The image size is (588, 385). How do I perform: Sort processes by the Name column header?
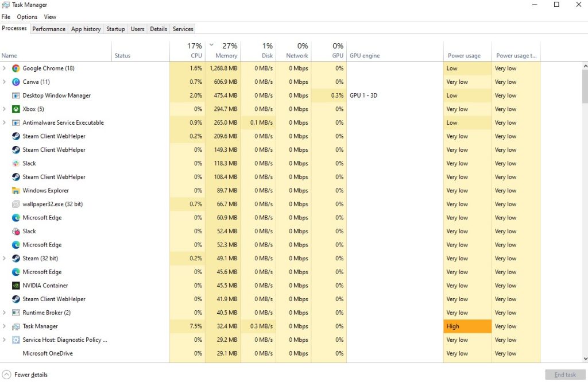(56, 51)
